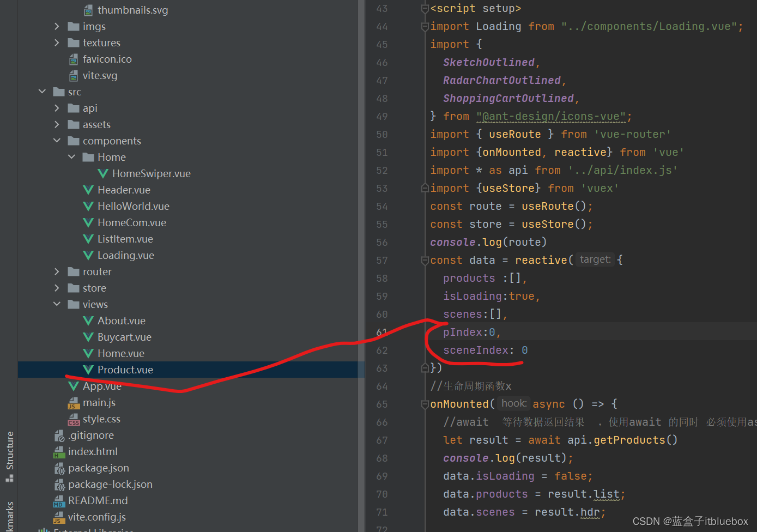Select Buycart.vue in views folder
The image size is (757, 532).
(x=124, y=337)
